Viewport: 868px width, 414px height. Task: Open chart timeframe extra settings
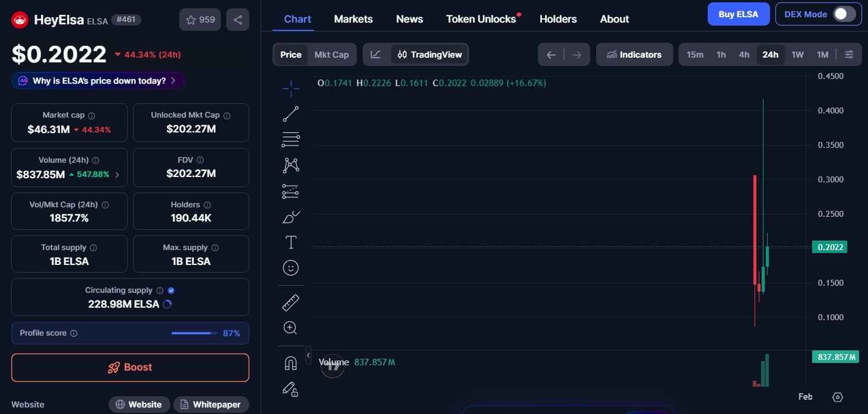849,54
